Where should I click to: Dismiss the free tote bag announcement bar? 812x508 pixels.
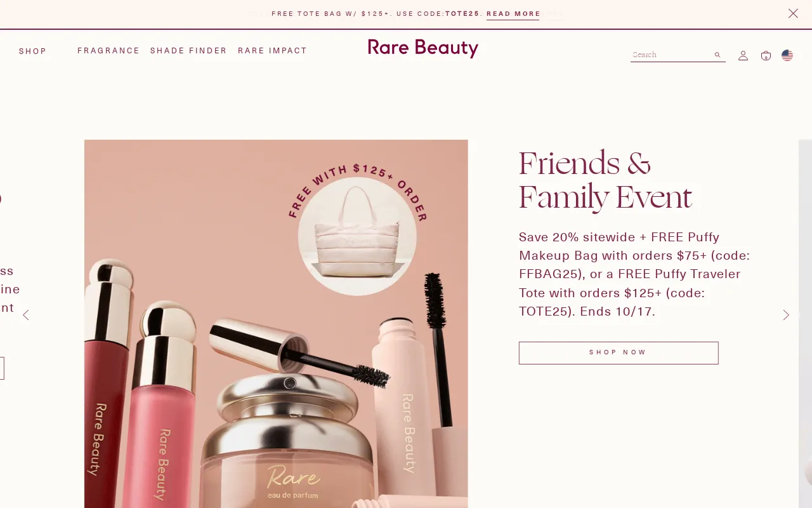click(x=793, y=13)
